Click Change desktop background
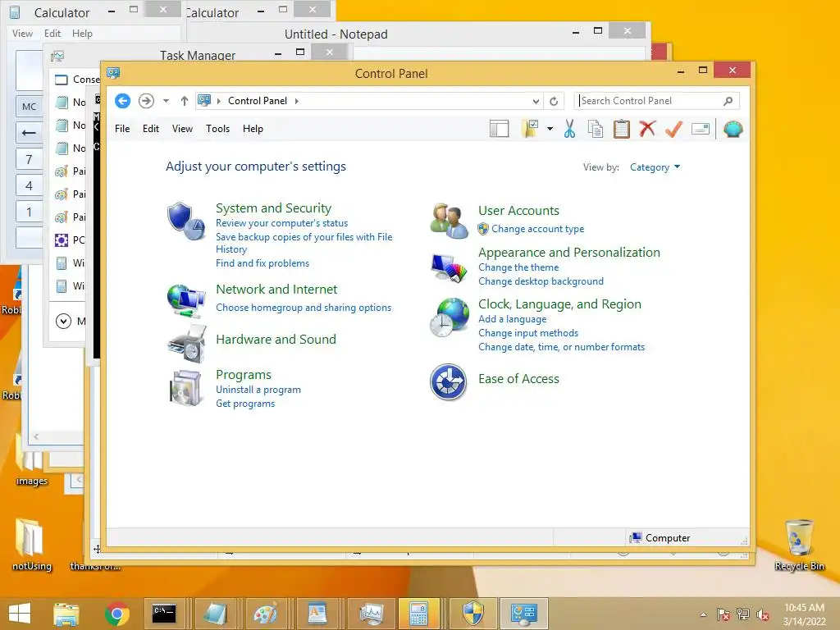 point(541,281)
